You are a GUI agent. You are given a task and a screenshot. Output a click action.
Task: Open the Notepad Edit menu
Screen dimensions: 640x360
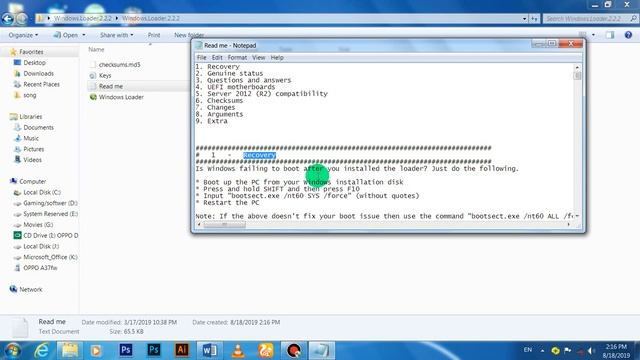(217, 58)
